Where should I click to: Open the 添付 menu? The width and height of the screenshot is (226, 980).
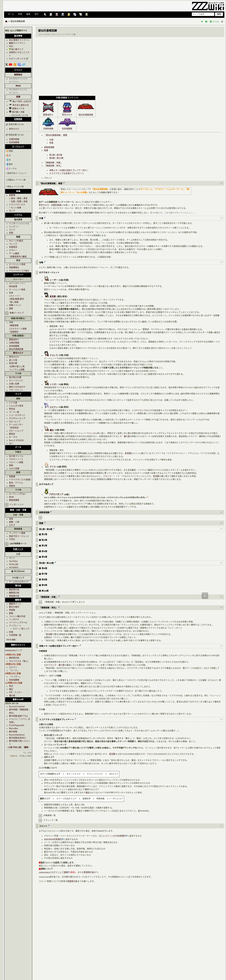pyautogui.click(x=37, y=14)
